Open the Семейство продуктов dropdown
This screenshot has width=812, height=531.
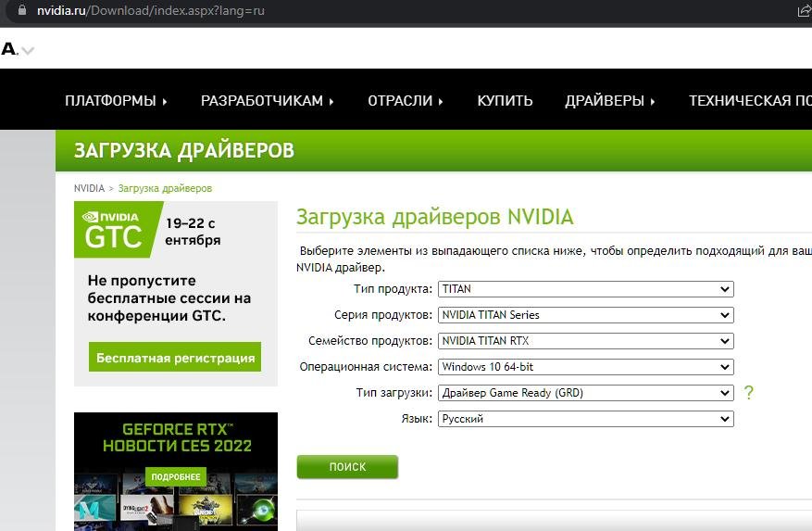pyautogui.click(x=586, y=341)
